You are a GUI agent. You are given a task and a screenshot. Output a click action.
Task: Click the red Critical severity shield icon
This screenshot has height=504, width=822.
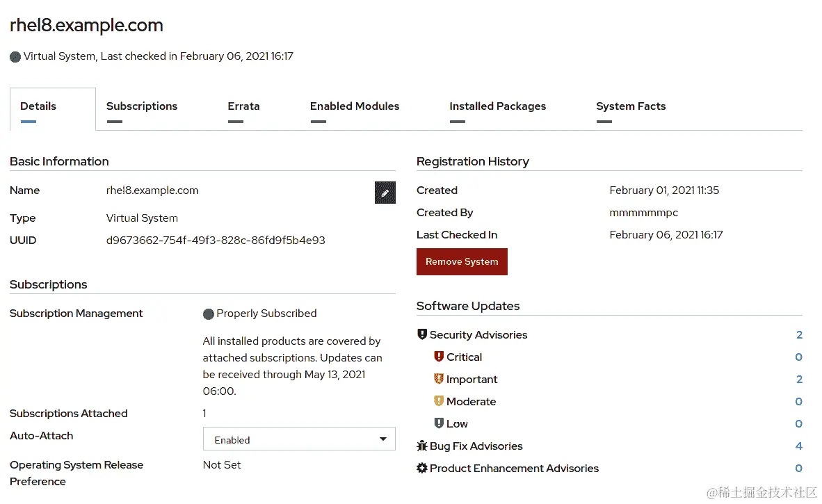439,357
